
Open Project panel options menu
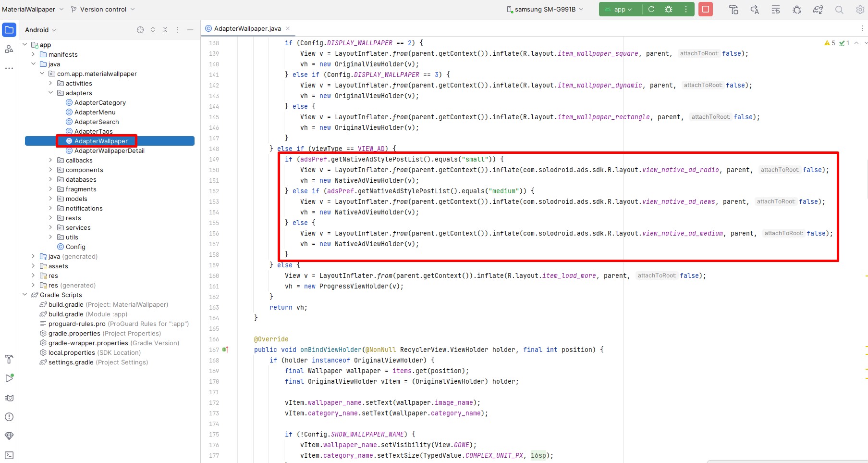(x=178, y=30)
